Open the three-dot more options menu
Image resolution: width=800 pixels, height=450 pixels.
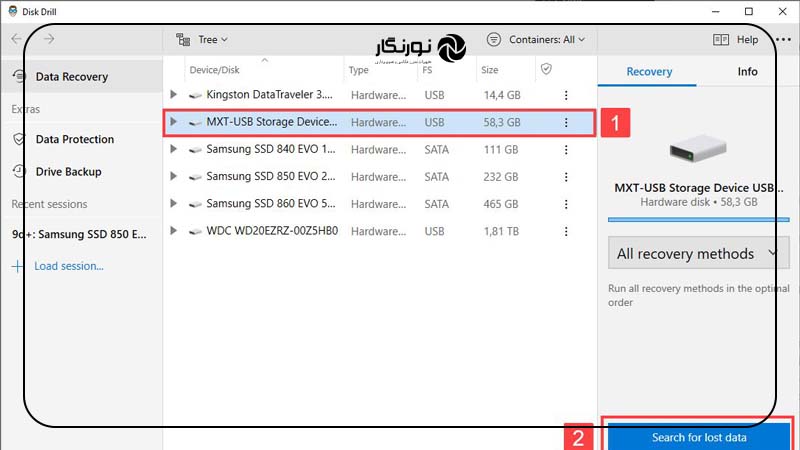783,39
